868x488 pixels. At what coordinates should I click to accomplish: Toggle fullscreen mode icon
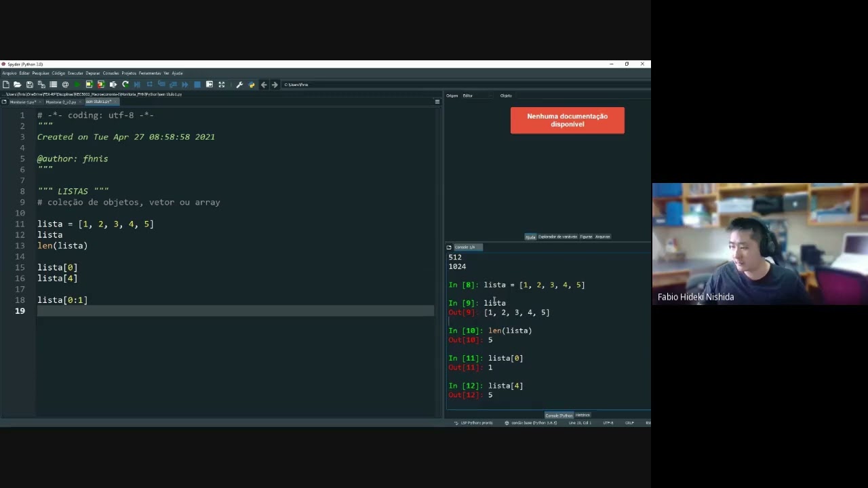point(222,85)
